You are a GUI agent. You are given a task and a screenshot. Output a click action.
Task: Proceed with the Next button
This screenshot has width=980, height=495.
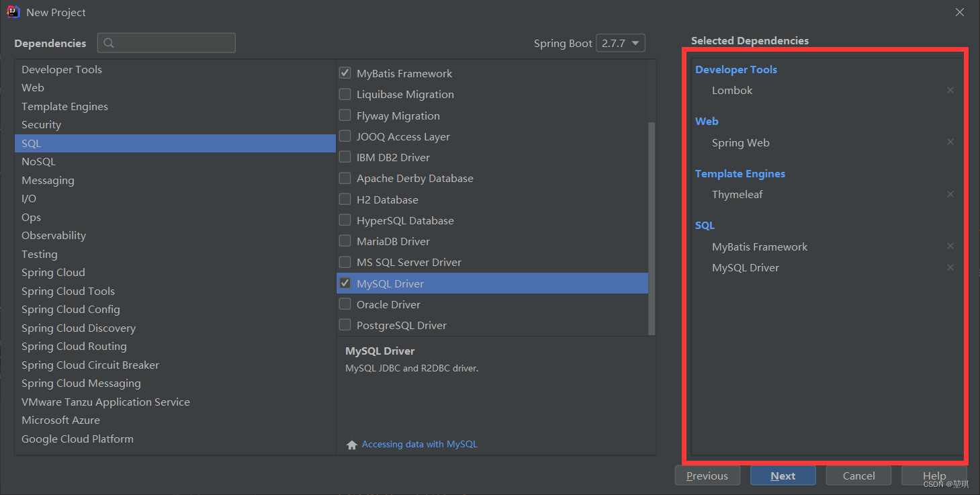point(783,476)
